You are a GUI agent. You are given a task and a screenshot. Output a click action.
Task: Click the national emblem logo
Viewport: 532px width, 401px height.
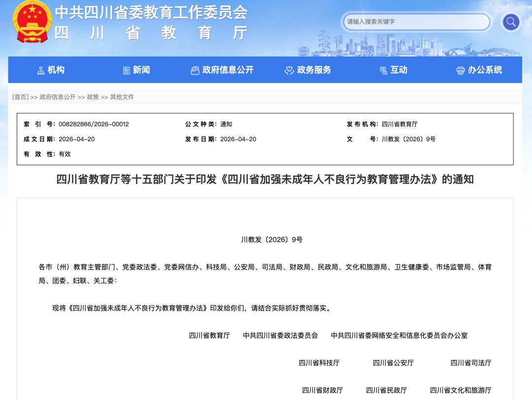pos(32,22)
